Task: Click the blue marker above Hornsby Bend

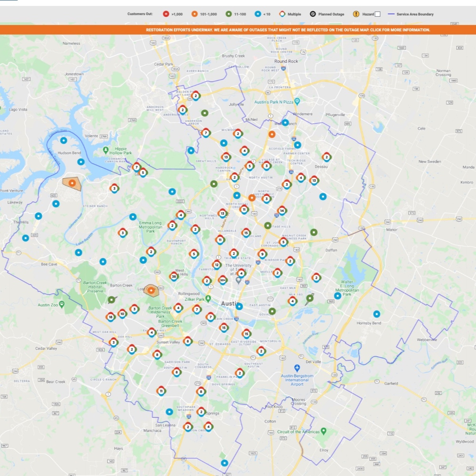Action: pyautogui.click(x=377, y=314)
